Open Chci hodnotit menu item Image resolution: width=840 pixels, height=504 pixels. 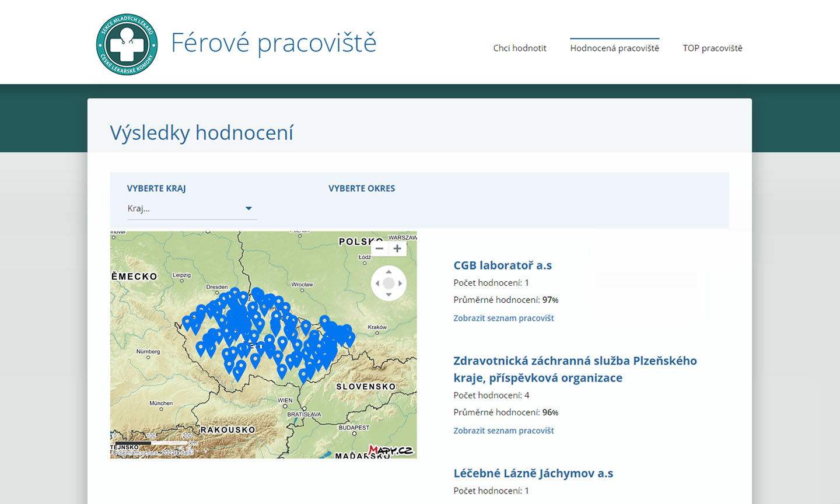520,48
